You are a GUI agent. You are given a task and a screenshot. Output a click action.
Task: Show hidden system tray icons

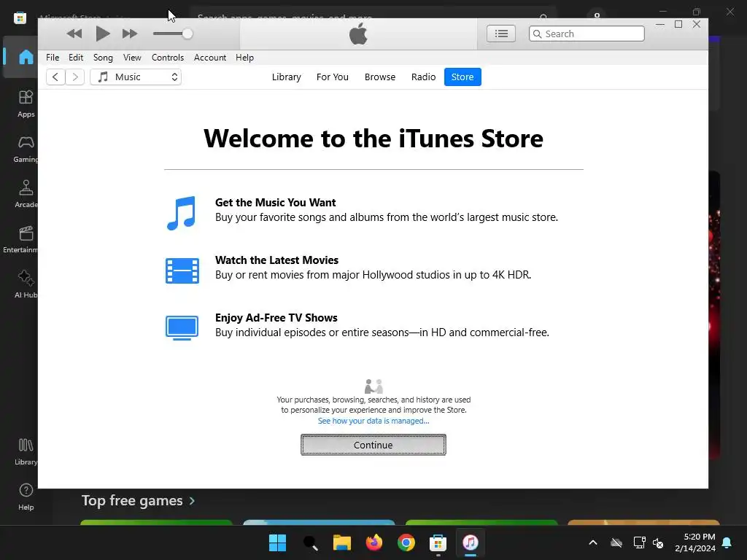[593, 542]
